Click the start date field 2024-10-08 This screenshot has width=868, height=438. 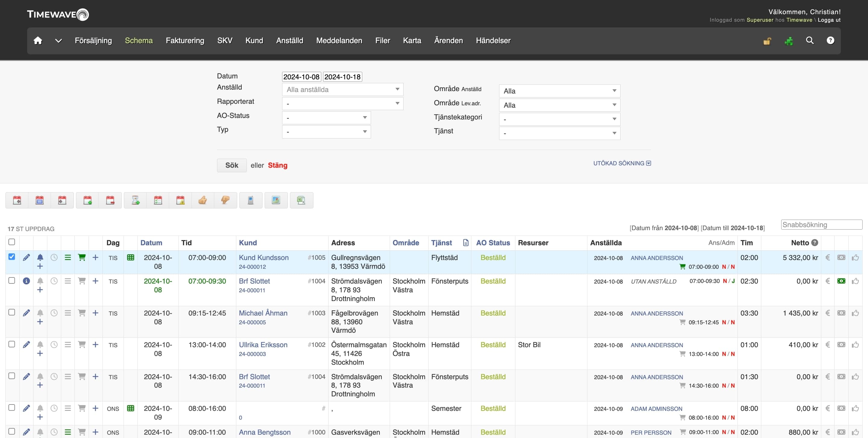tap(301, 77)
